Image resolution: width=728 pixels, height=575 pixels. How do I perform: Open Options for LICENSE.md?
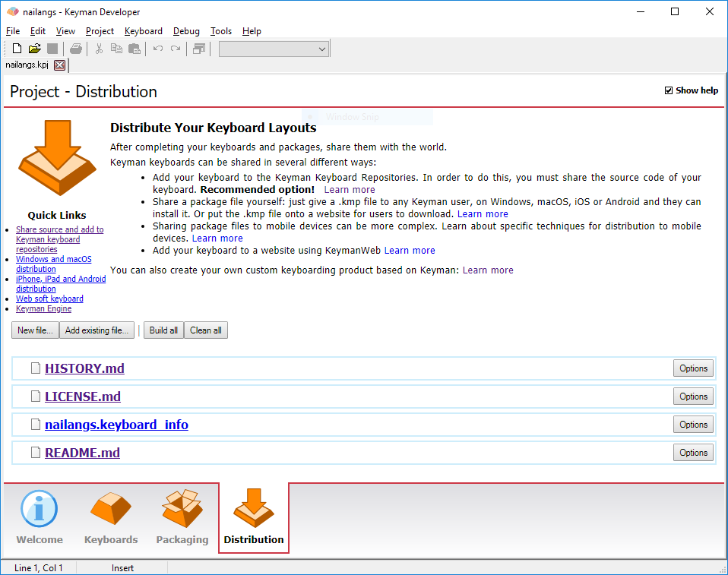[x=693, y=396]
